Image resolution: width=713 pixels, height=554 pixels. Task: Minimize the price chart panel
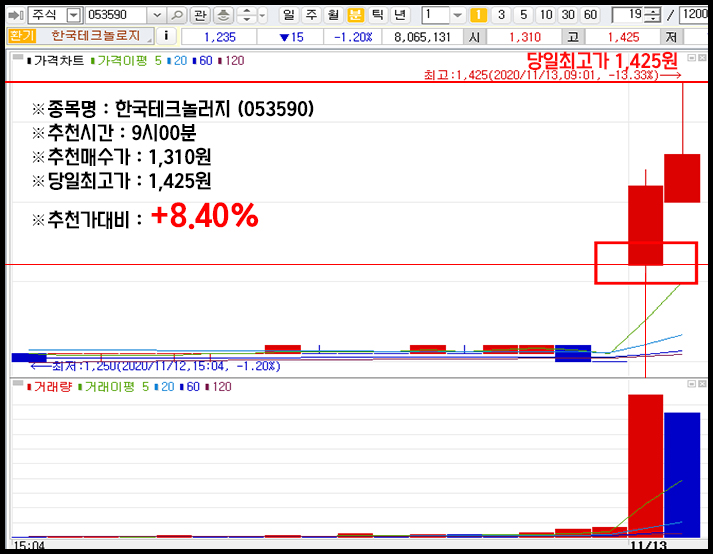(x=692, y=58)
